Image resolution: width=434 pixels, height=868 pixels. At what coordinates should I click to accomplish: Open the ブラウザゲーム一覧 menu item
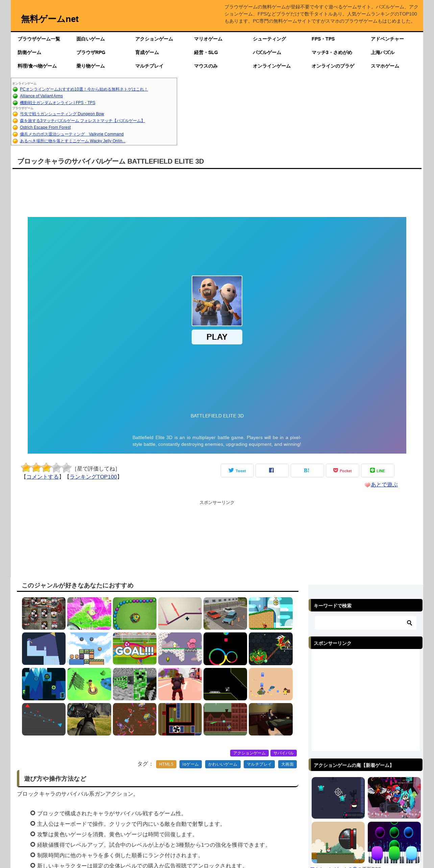[39, 39]
